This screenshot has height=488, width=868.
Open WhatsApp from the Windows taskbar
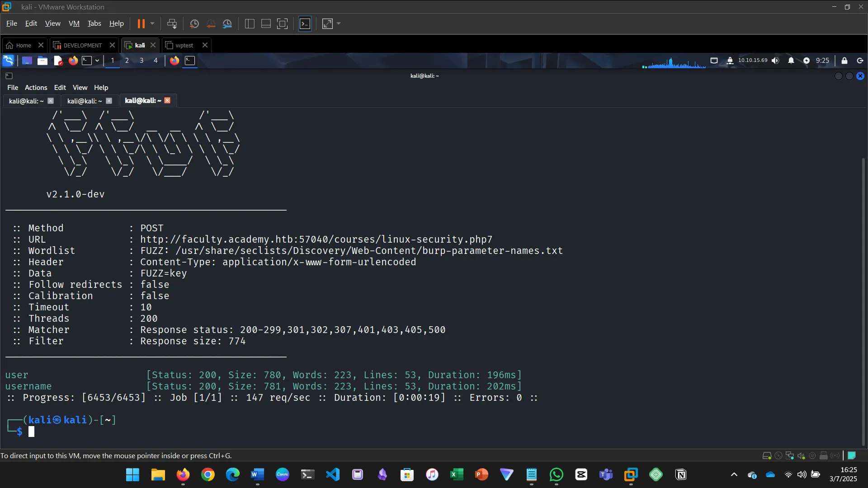click(556, 475)
